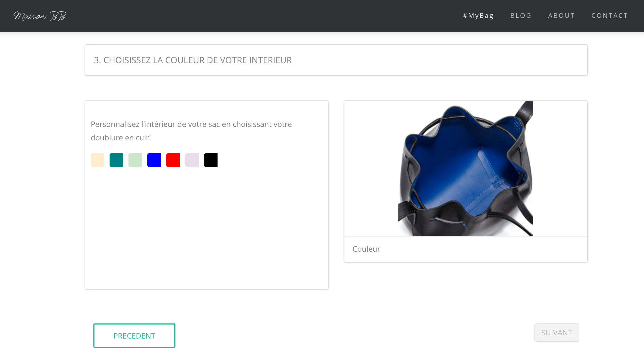Pick the light lavender lining swatch
644x358 pixels.
click(192, 160)
